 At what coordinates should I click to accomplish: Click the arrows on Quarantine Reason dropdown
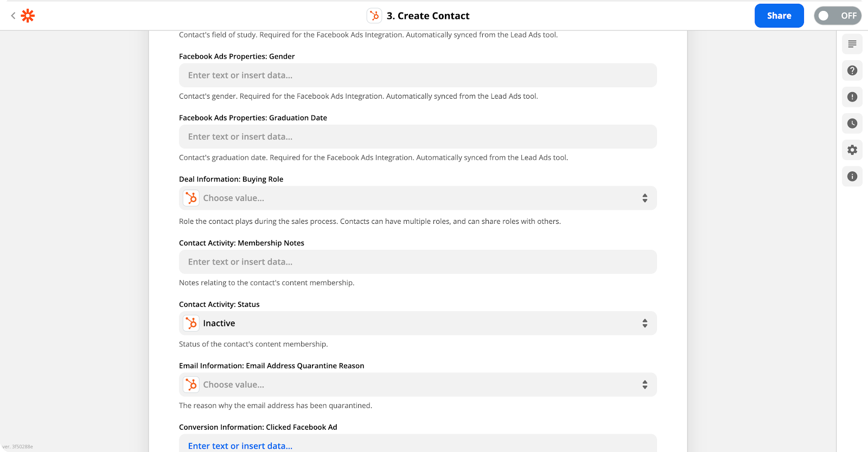point(644,385)
